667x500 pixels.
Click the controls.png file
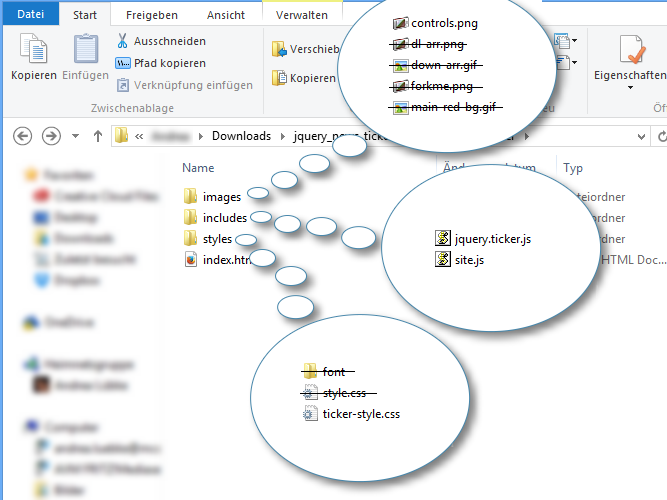[435, 23]
